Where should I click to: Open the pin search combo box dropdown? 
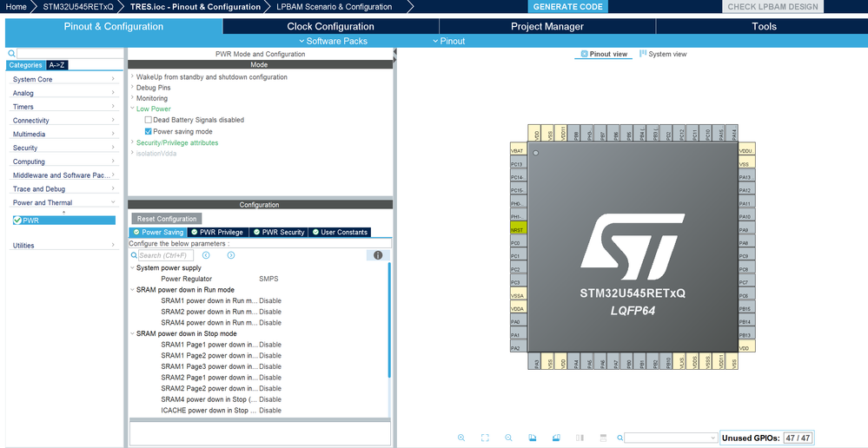click(x=713, y=438)
